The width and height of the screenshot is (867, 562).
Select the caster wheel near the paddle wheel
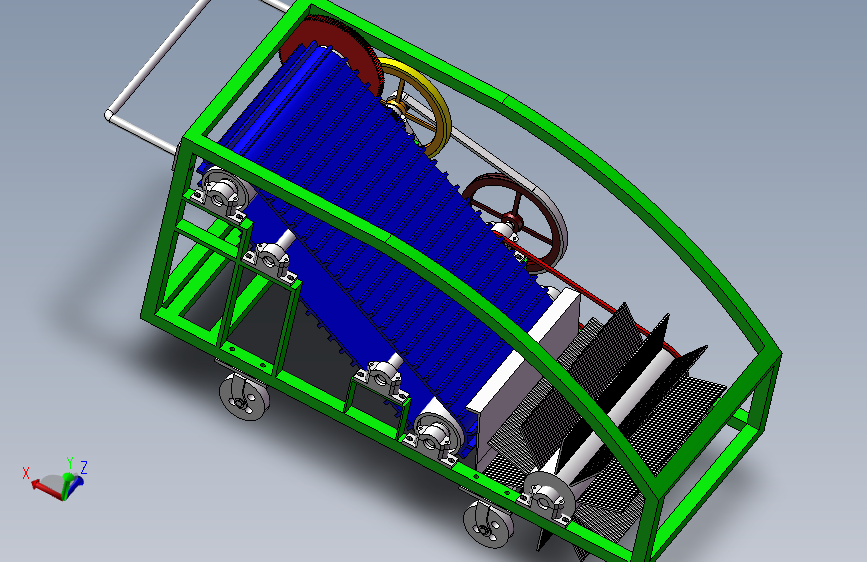tap(488, 524)
